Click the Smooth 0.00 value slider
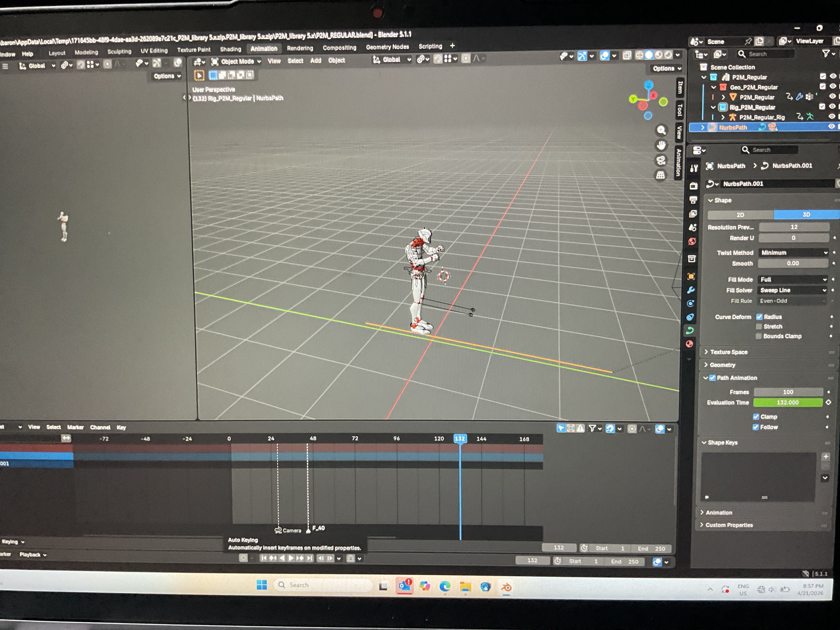 tap(793, 263)
